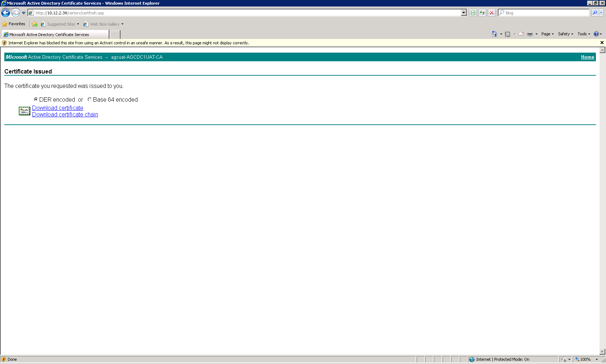The height and width of the screenshot is (364, 606).
Task: Click the Home link in teal header
Action: 588,57
